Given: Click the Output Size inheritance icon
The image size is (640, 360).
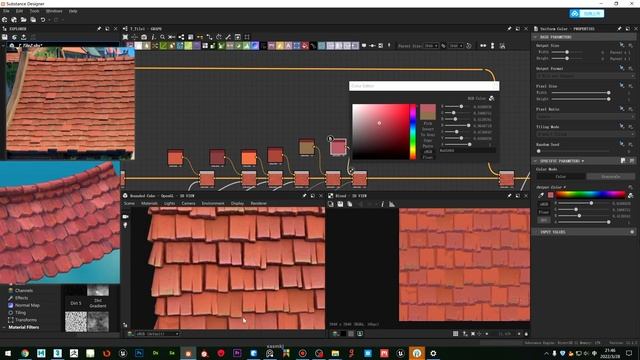Looking at the screenshot, I should (621, 45).
